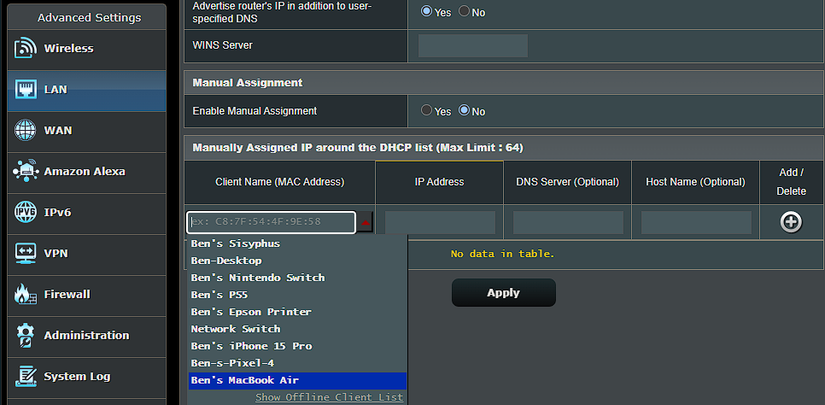825x405 pixels.
Task: Select Ben's Sisyphus from client list
Action: click(x=297, y=244)
